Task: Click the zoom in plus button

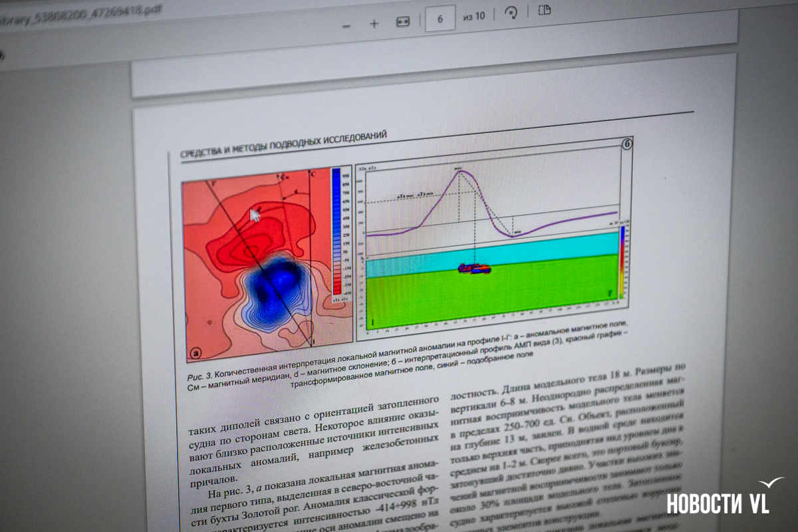Action: (374, 23)
